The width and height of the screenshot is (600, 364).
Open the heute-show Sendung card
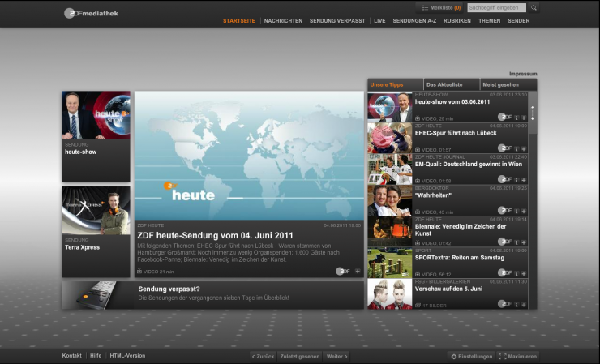coord(96,137)
